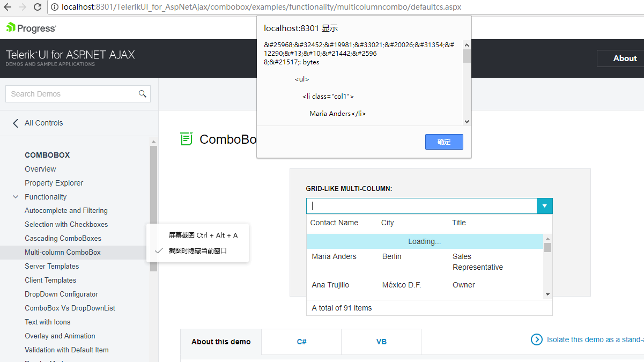This screenshot has width=644, height=362.
Task: Open Text with Icons demo
Action: click(x=47, y=322)
